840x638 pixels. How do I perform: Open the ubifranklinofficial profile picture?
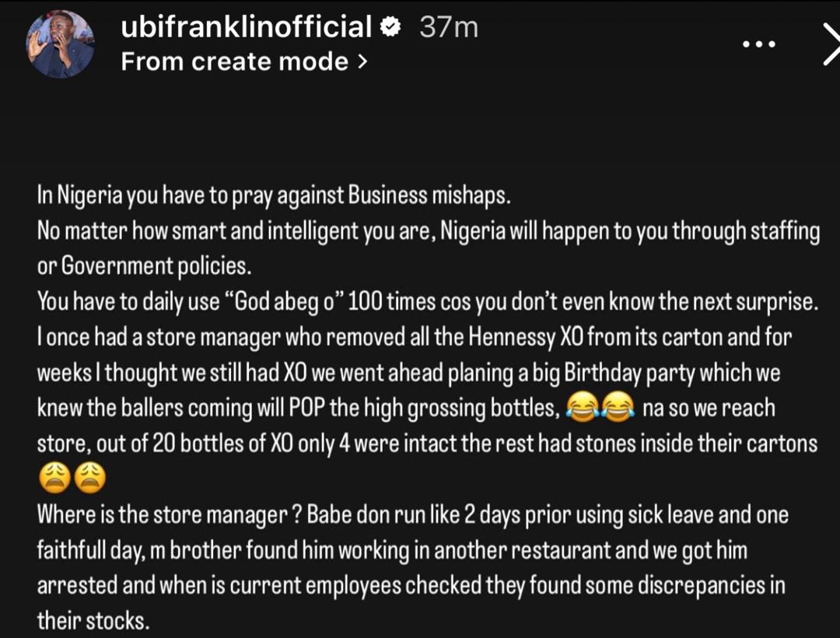(60, 44)
